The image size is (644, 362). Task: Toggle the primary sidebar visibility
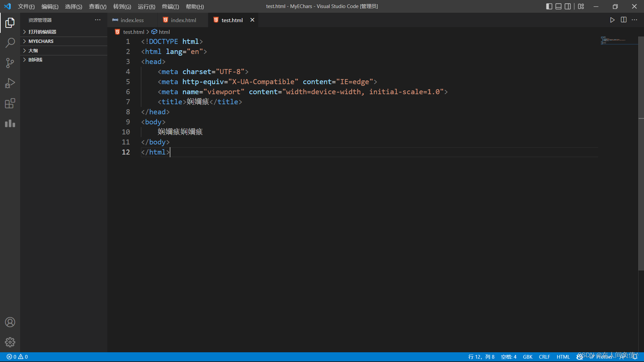(x=549, y=6)
